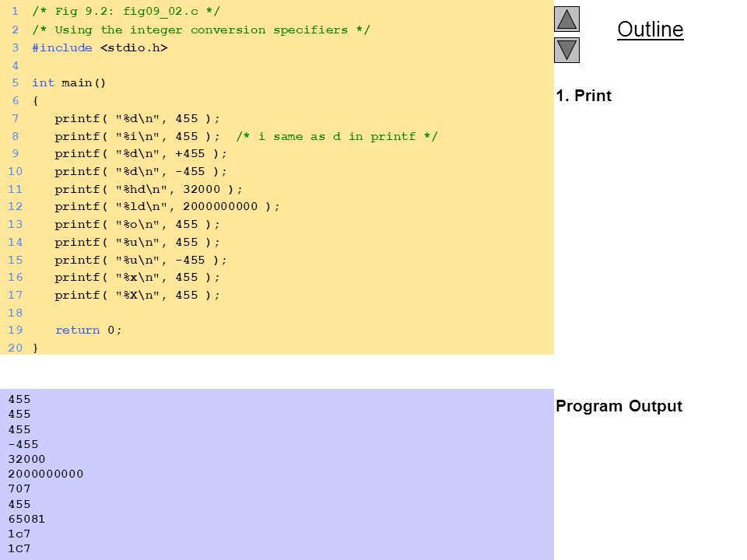747x560 pixels.
Task: Select the 'Program Output' heading
Action: [619, 406]
